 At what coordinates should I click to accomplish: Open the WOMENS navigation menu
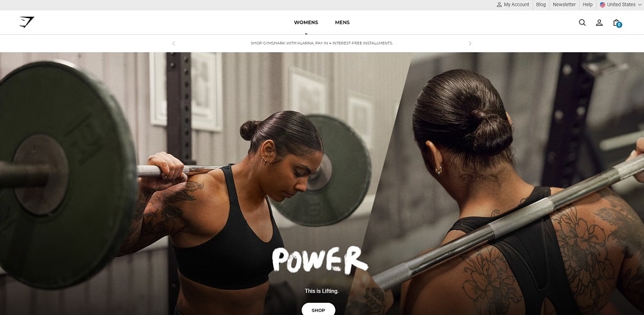[306, 23]
